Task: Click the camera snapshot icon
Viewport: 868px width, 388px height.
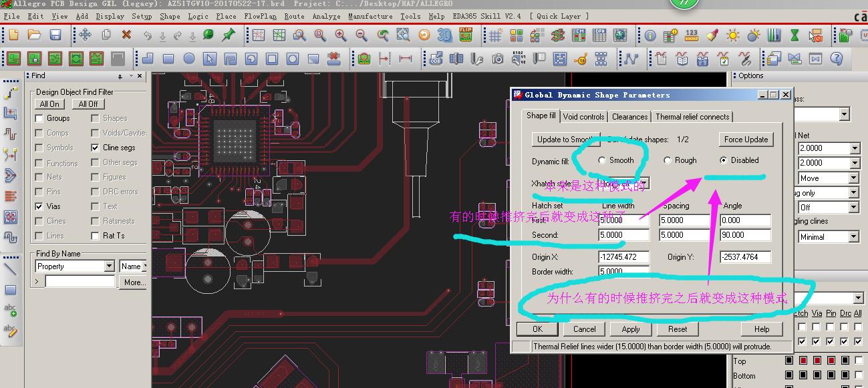Action: 498,59
